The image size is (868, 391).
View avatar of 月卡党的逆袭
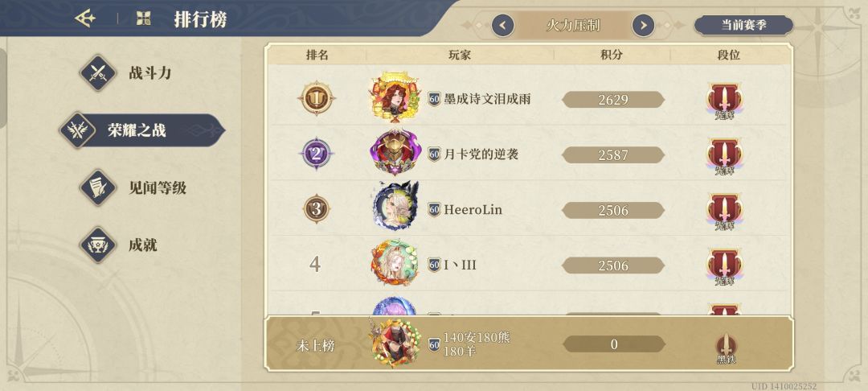pyautogui.click(x=395, y=152)
